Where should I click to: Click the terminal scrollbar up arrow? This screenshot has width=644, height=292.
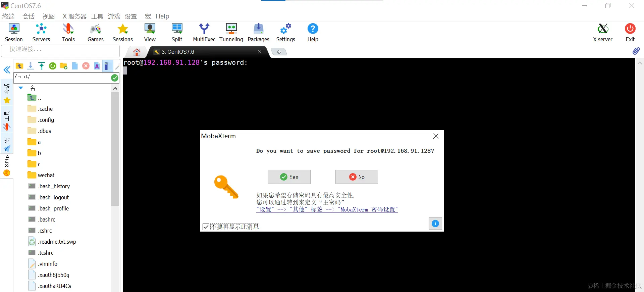coord(640,63)
